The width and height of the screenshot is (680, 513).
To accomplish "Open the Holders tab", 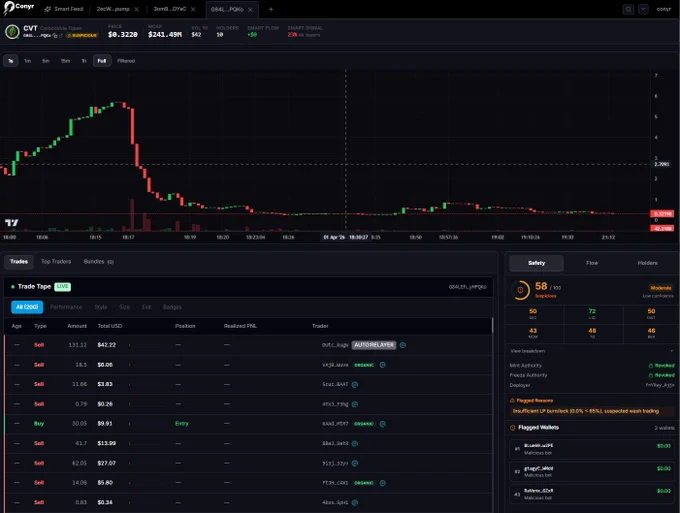I will click(647, 263).
